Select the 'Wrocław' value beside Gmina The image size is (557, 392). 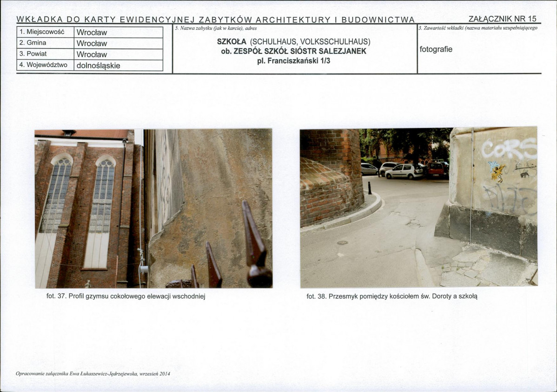(92, 43)
